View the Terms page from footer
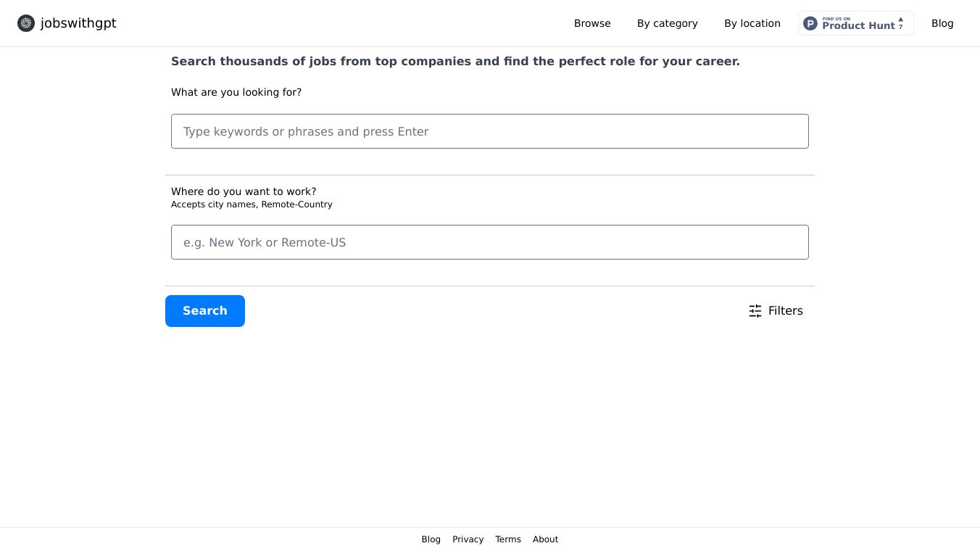Screen dimensions: 980x551 (x=508, y=539)
